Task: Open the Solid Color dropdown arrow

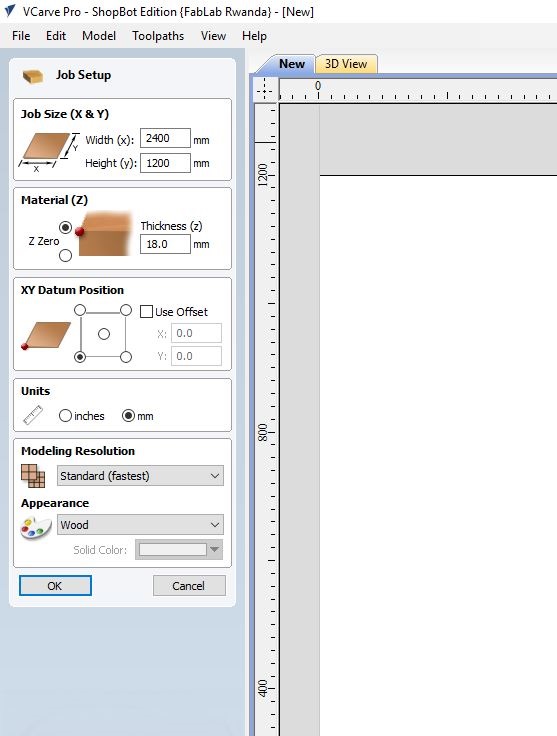Action: tap(215, 549)
